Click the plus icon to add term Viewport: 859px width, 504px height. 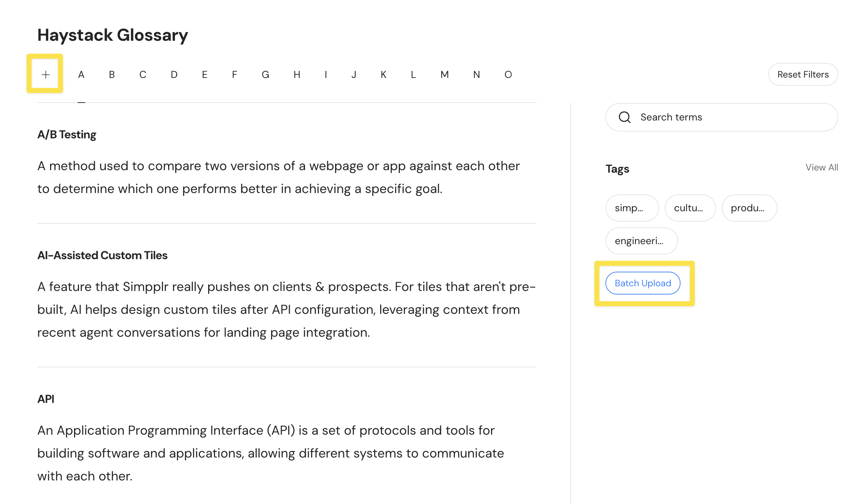pos(45,74)
